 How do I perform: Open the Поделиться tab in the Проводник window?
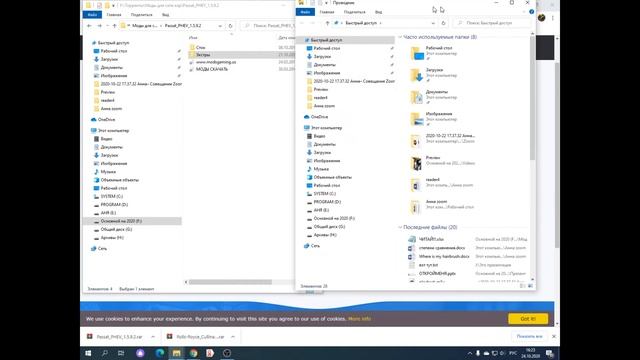[354, 12]
